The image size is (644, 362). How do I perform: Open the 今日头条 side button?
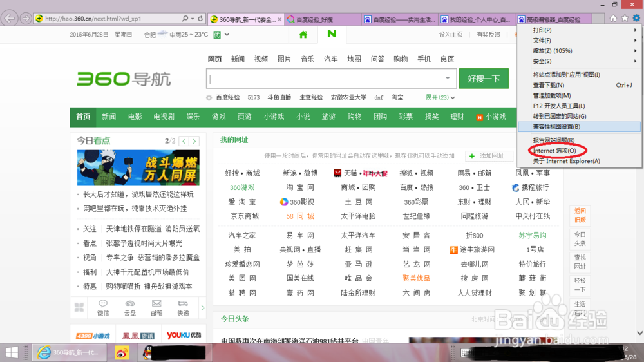580,239
